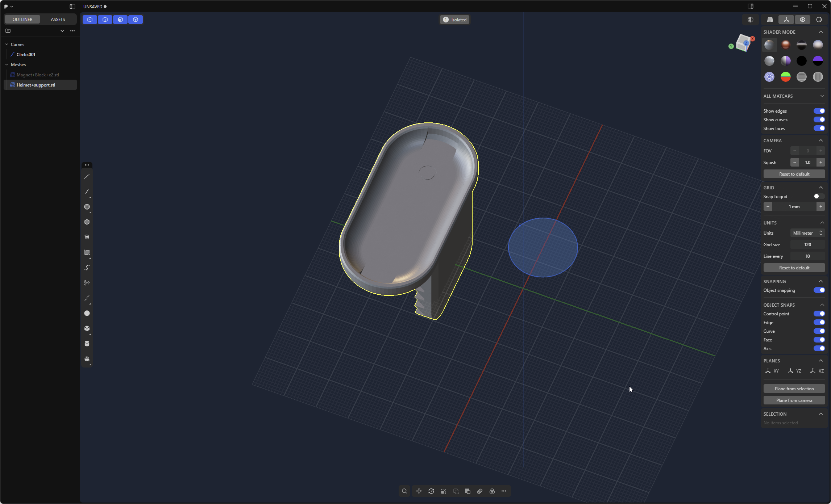
Task: Collapse the Meshes group in outliner
Action: 7,65
